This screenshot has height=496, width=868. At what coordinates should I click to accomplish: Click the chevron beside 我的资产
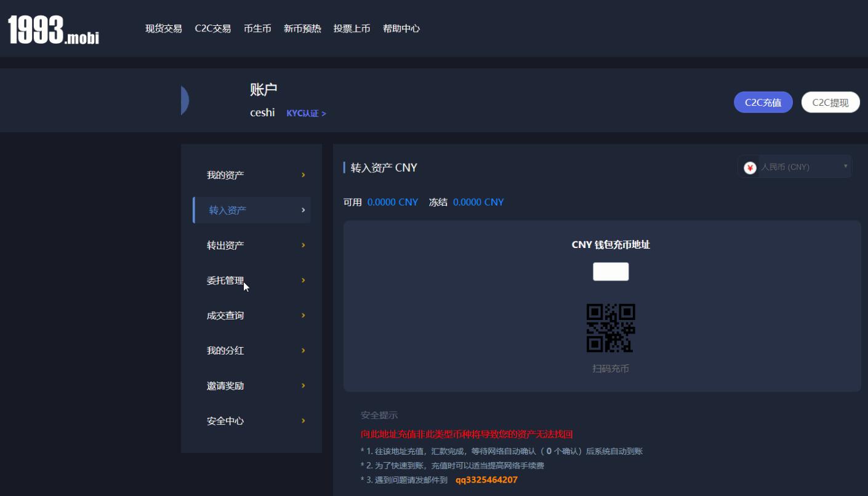303,175
